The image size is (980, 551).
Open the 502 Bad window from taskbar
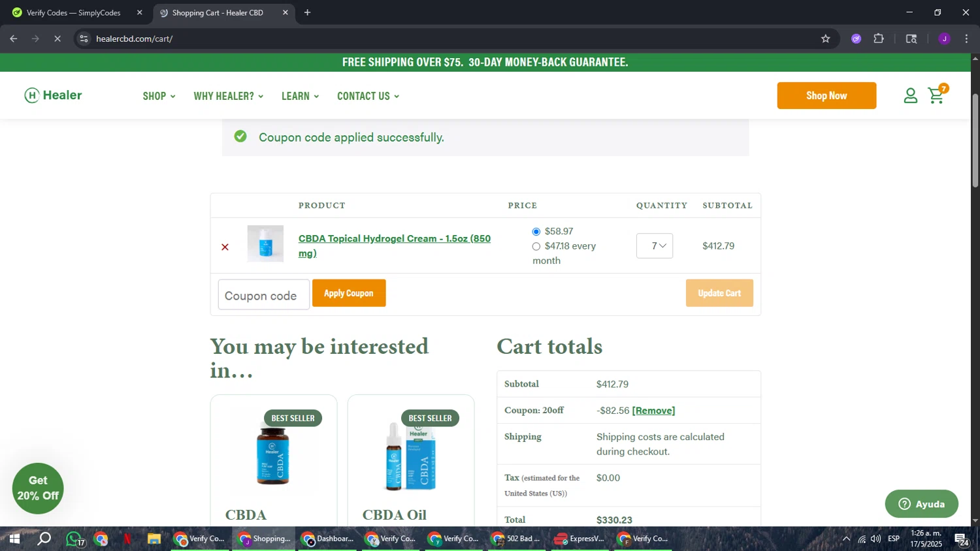coord(517,539)
